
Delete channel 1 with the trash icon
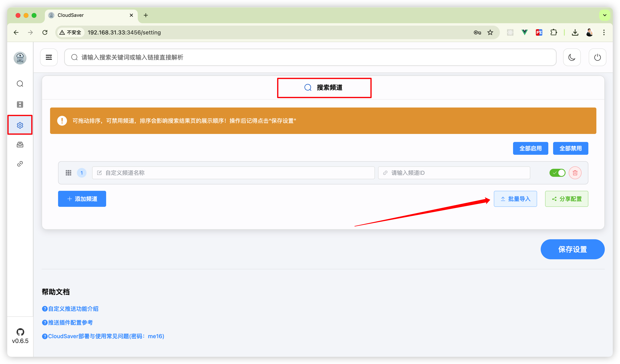[575, 173]
